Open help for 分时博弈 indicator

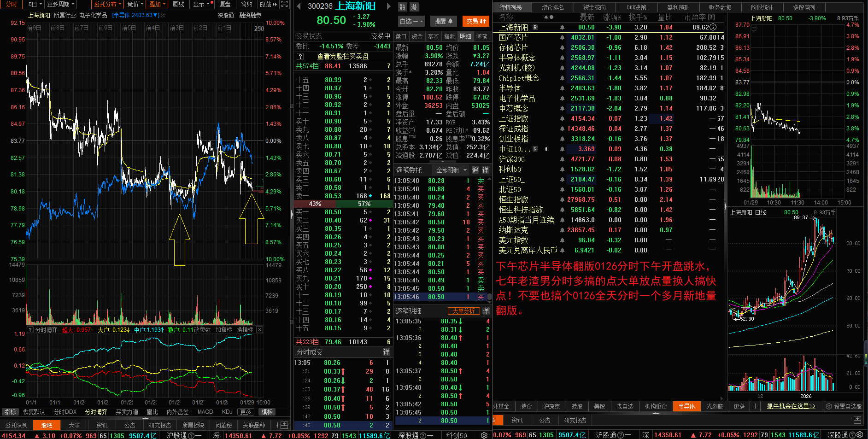(30, 329)
